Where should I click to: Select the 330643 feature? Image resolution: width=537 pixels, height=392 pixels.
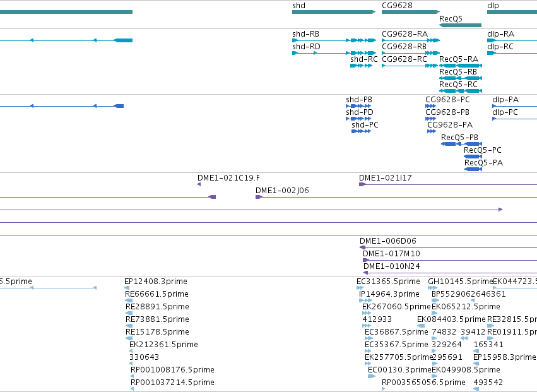pyautogui.click(x=144, y=357)
